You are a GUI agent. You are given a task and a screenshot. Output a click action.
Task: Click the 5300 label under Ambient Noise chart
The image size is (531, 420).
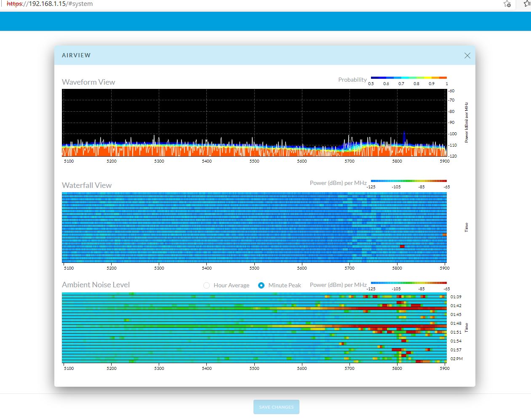(x=159, y=369)
